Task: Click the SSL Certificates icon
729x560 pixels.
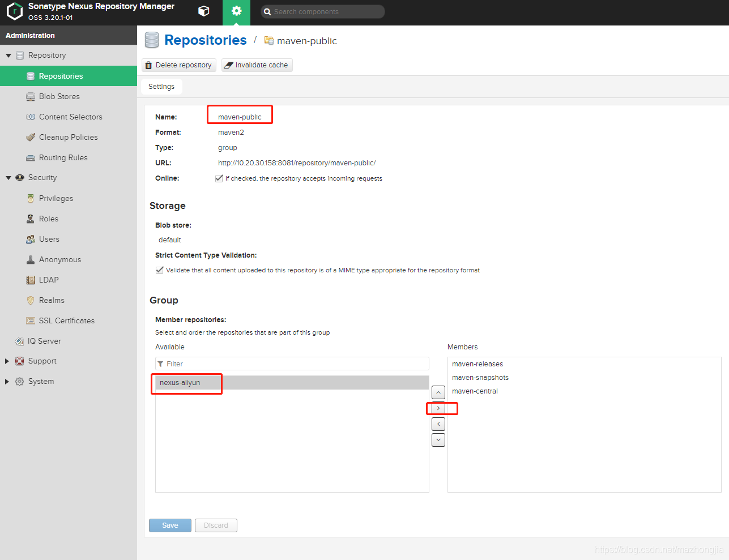Action: (31, 320)
